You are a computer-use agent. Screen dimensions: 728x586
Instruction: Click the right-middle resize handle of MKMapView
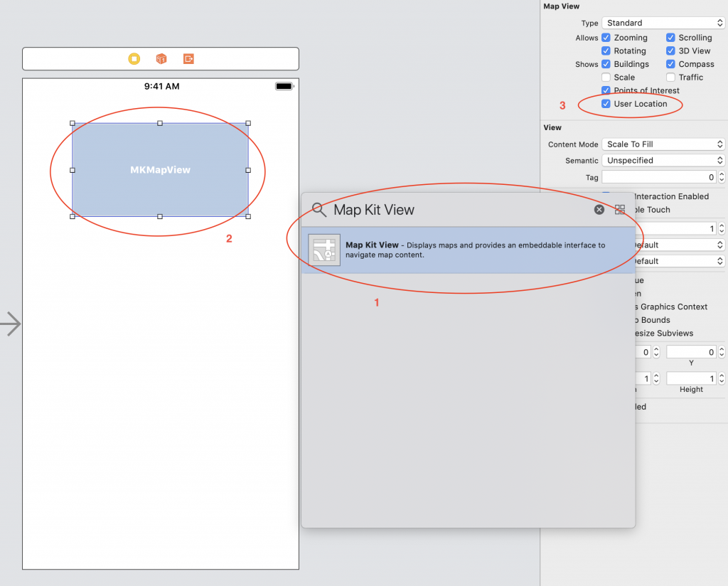point(248,170)
